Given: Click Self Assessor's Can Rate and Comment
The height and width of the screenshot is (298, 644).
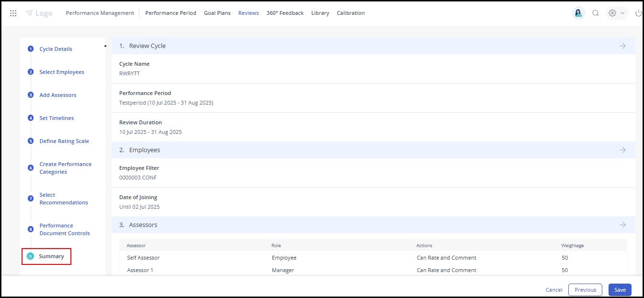Looking at the screenshot, I should (447, 258).
